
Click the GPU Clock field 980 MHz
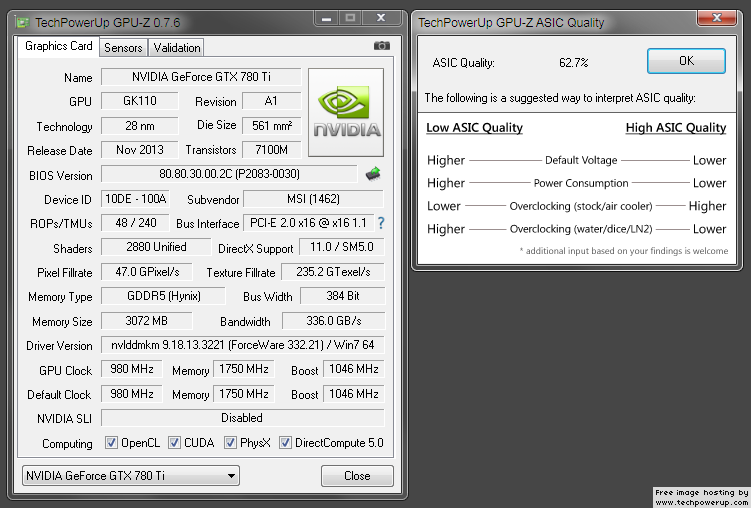[x=132, y=369]
